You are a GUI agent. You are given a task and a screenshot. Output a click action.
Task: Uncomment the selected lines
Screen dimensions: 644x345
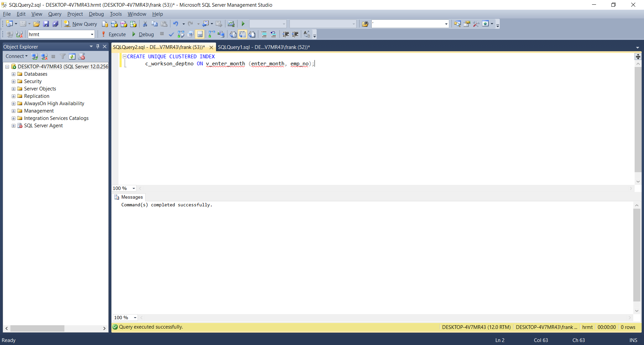click(x=273, y=34)
